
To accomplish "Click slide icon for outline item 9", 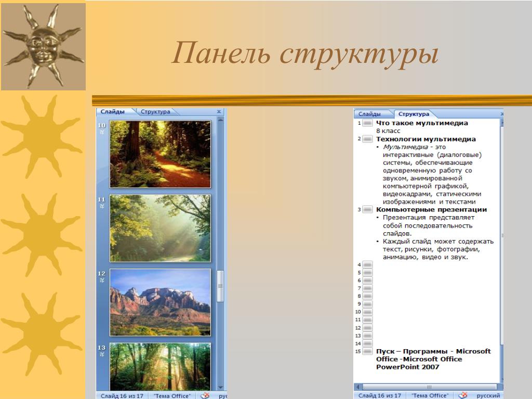I will (367, 303).
